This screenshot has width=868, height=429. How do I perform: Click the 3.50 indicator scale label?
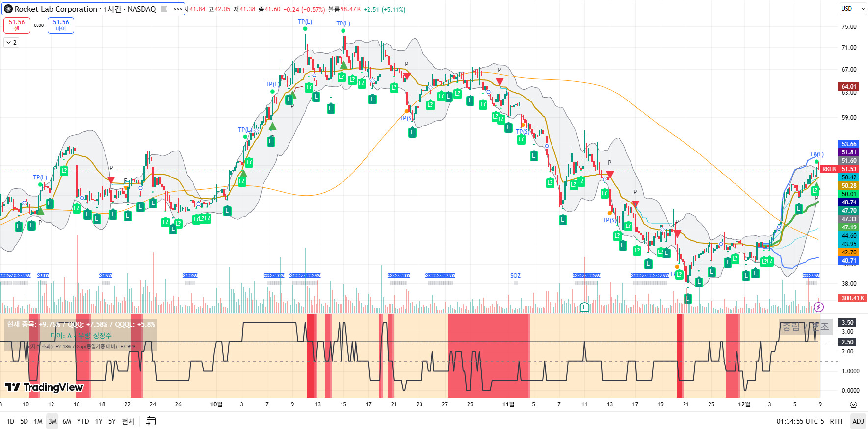click(847, 323)
